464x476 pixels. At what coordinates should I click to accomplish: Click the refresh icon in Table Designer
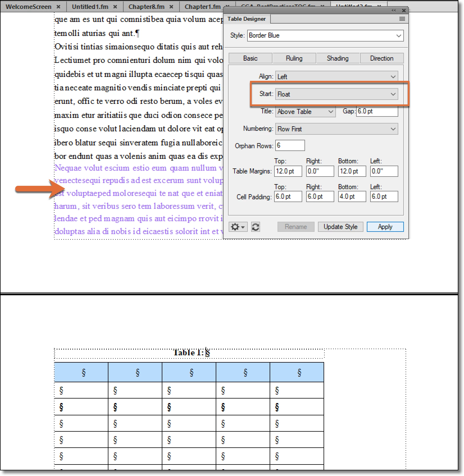[x=255, y=227]
